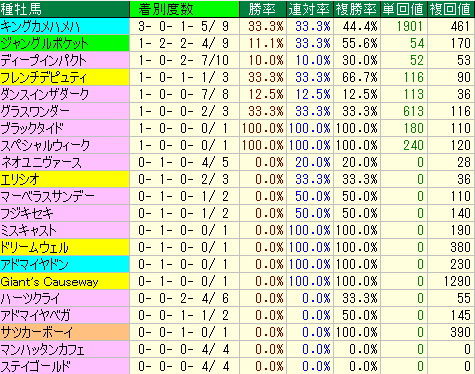Click the 390 place return for サッカーボーイ

(460, 332)
